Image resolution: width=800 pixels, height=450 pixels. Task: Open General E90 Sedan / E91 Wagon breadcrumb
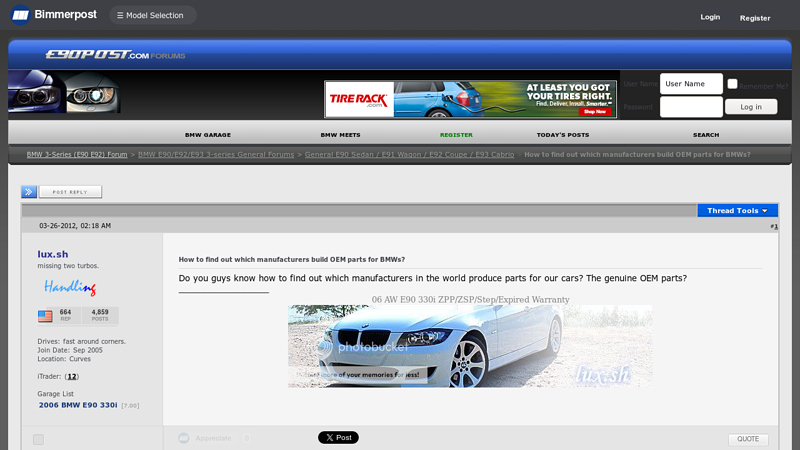[x=409, y=154]
